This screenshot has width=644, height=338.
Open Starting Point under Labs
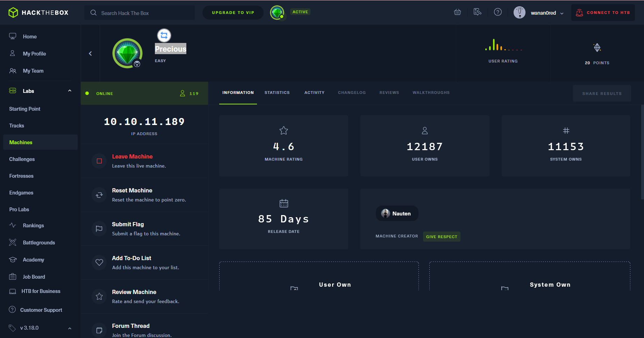pos(25,109)
